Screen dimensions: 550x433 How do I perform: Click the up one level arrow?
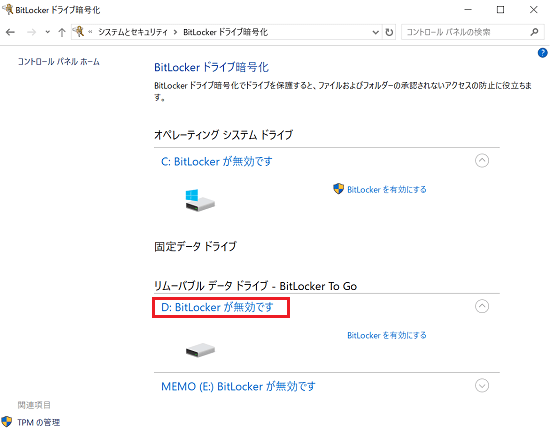click(62, 32)
